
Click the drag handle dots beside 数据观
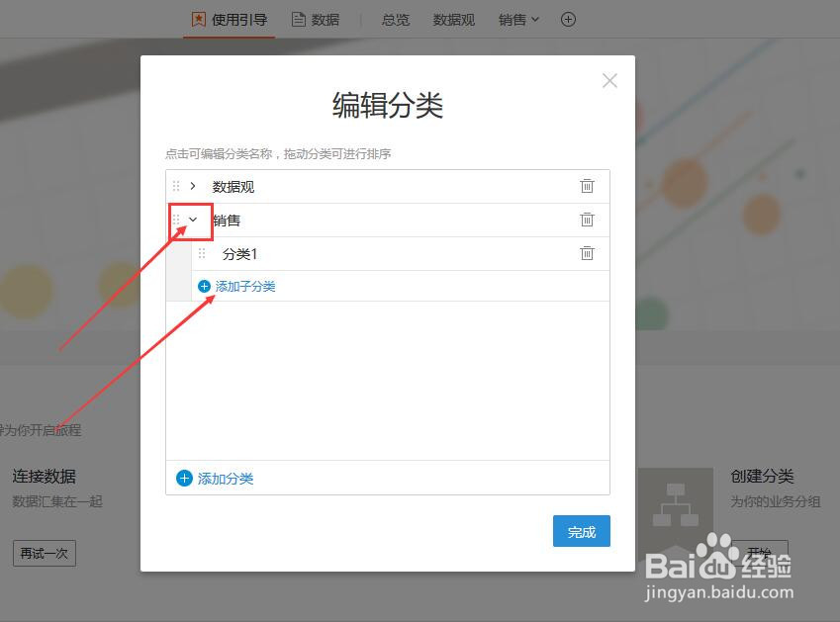tap(178, 185)
